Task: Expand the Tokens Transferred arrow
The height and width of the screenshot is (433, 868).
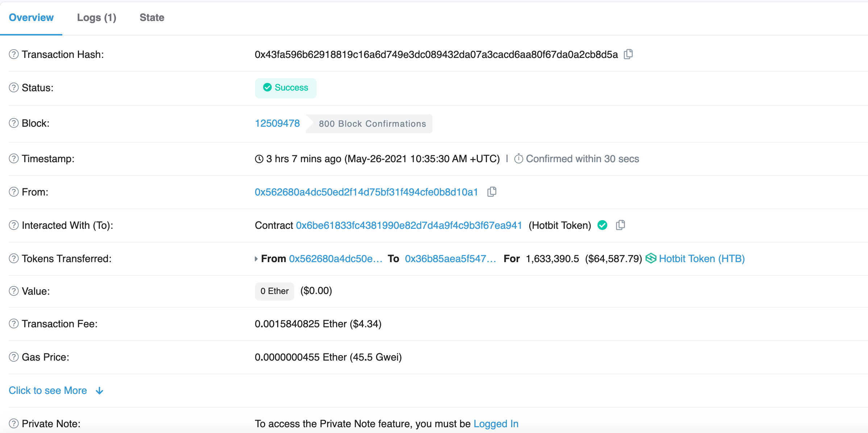Action: point(256,259)
